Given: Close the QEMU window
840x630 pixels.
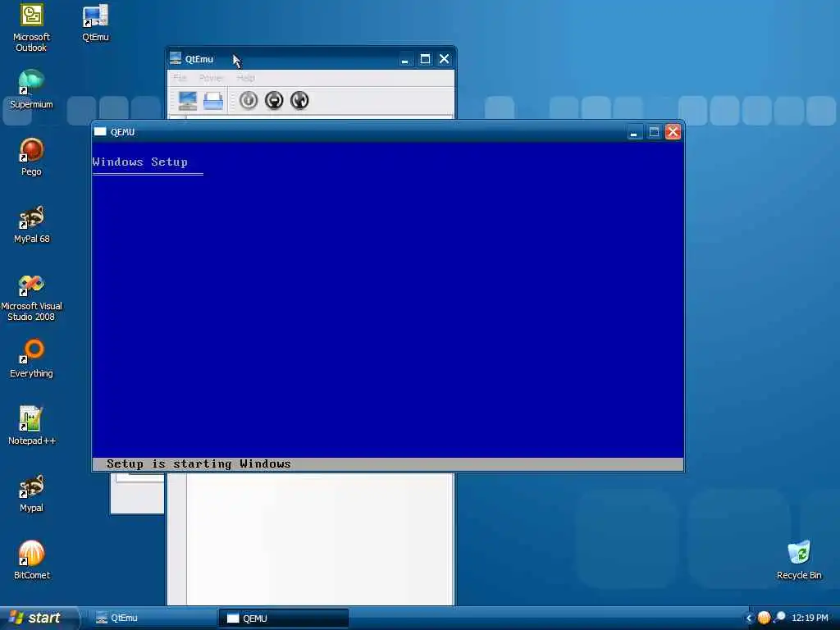Looking at the screenshot, I should click(673, 132).
